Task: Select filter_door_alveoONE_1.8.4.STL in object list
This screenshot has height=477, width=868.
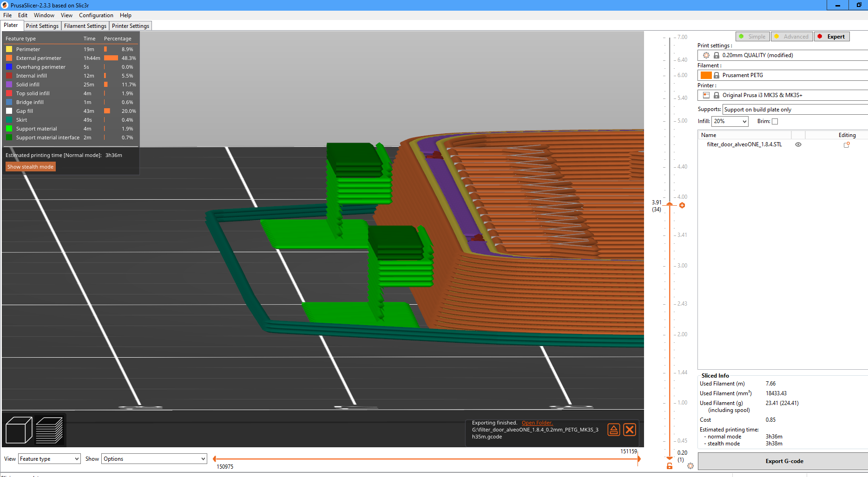Action: tap(744, 144)
